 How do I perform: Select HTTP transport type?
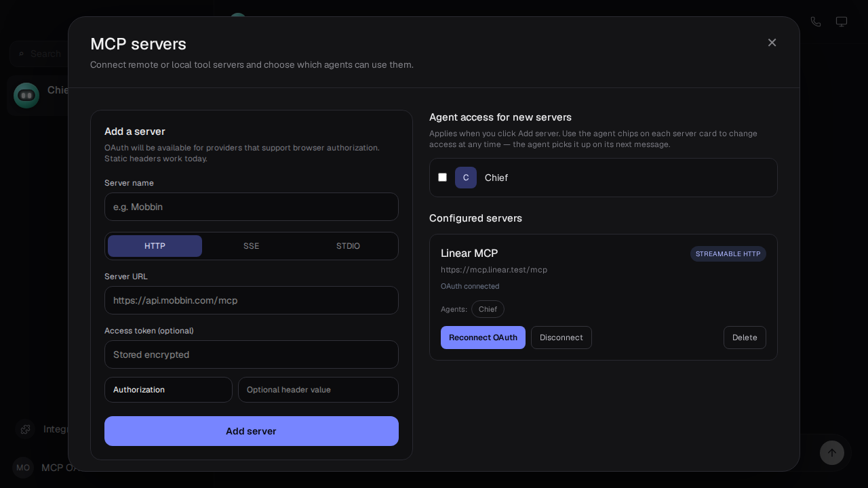click(155, 246)
